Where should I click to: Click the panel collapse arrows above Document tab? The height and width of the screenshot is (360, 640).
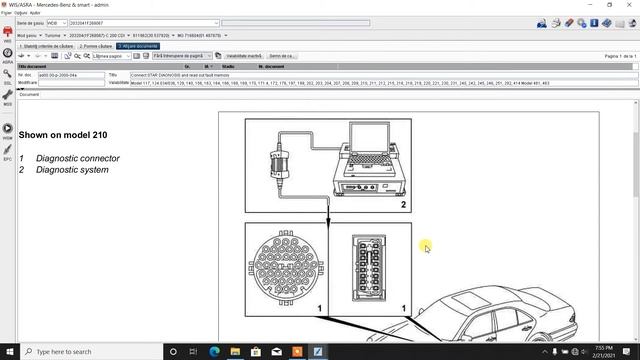click(20, 89)
